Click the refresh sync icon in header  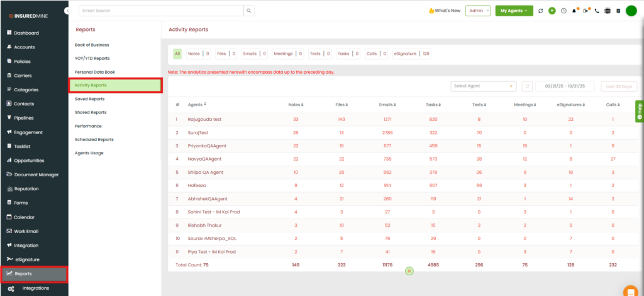pyautogui.click(x=541, y=11)
